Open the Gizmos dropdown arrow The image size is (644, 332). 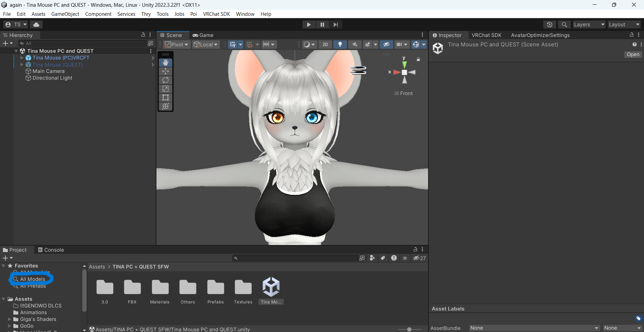click(x=424, y=45)
